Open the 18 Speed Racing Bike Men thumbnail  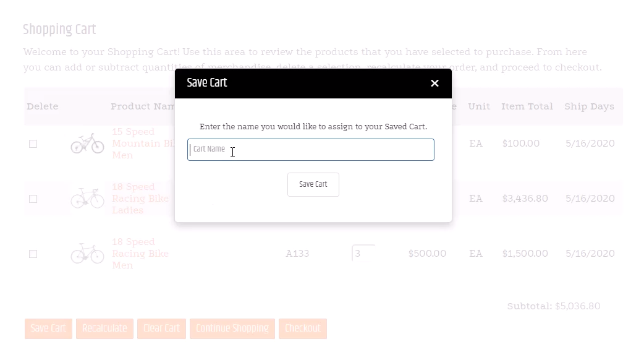88,254
